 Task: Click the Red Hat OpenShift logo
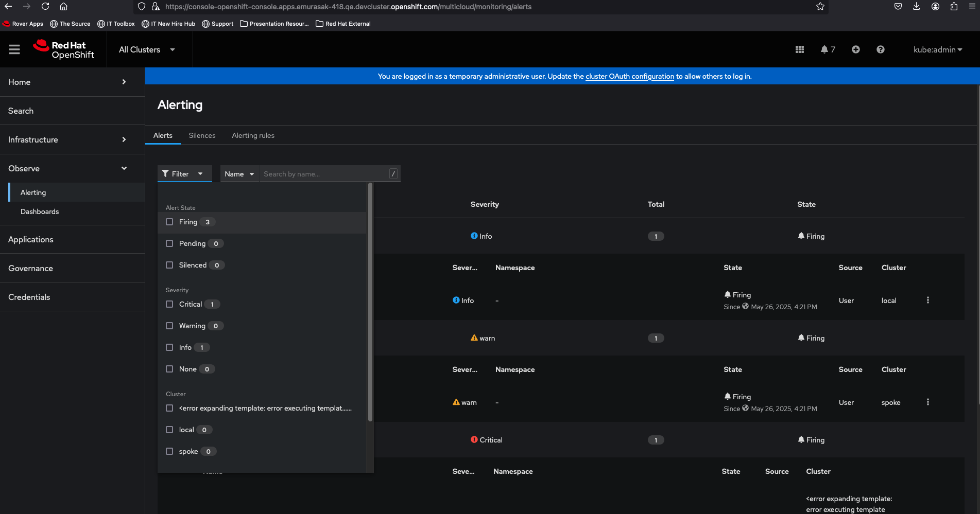click(x=64, y=49)
